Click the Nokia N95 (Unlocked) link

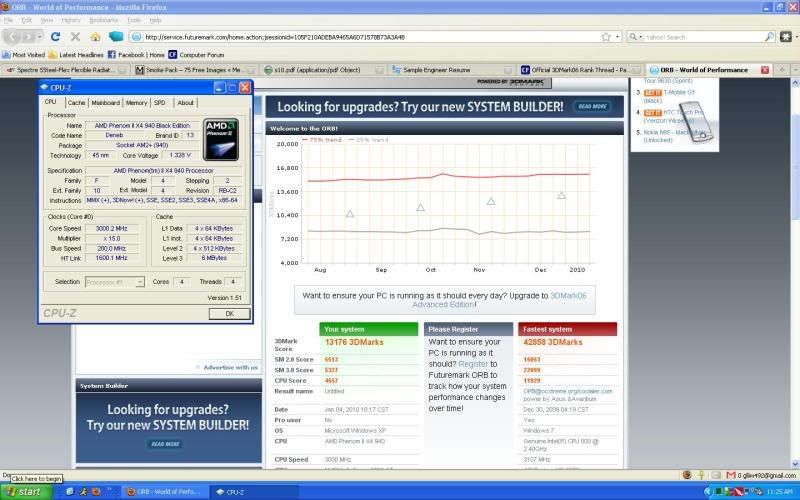pos(674,136)
